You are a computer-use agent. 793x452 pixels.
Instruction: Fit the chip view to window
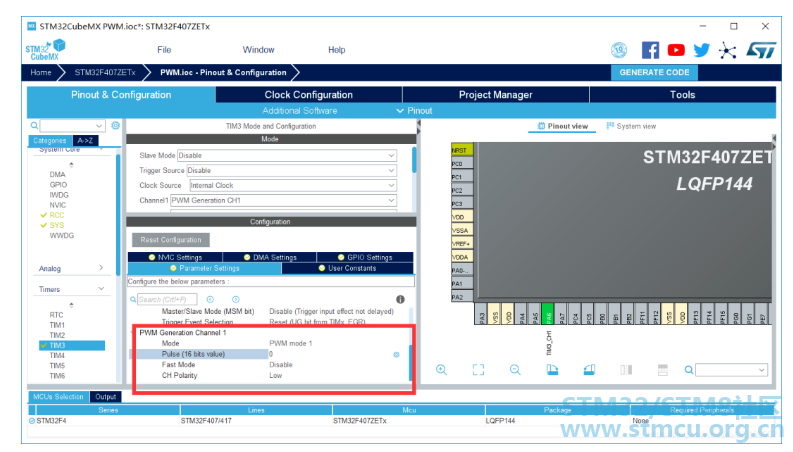pos(478,370)
